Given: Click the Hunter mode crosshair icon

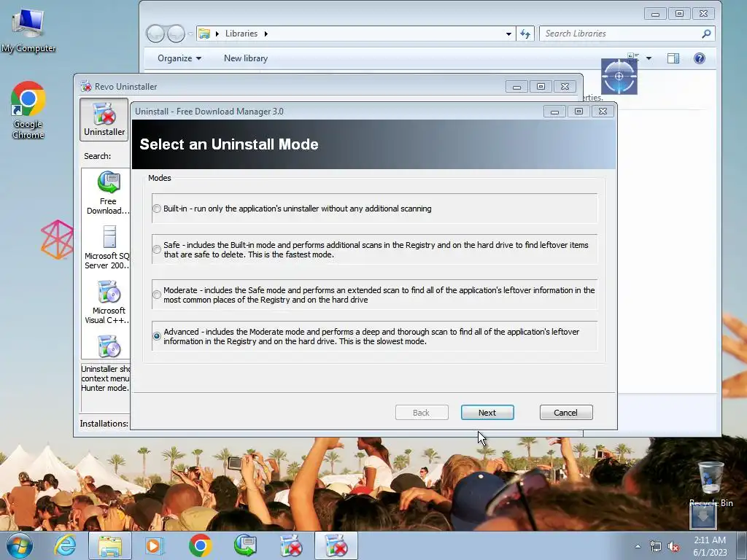Looking at the screenshot, I should click(619, 76).
